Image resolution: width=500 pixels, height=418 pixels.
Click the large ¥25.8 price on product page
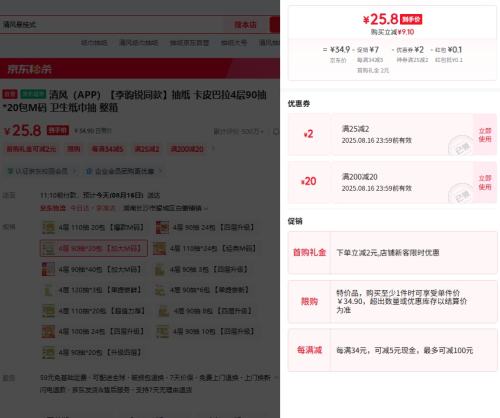[x=23, y=130]
